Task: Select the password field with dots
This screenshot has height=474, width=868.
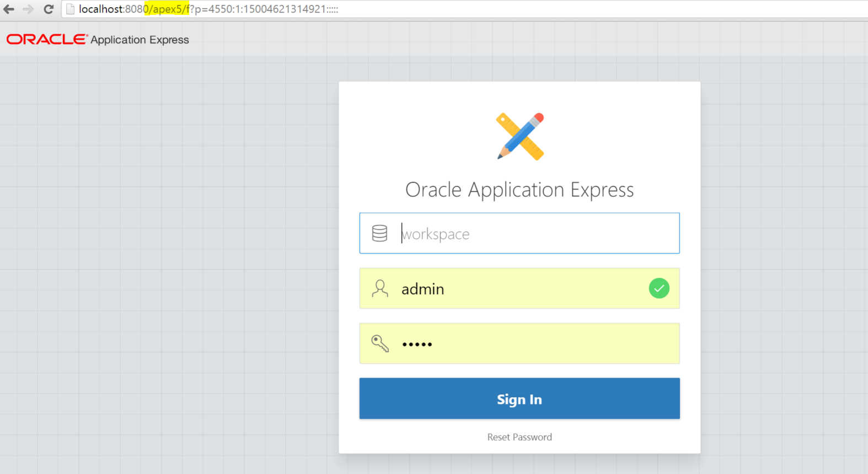Action: [x=519, y=343]
